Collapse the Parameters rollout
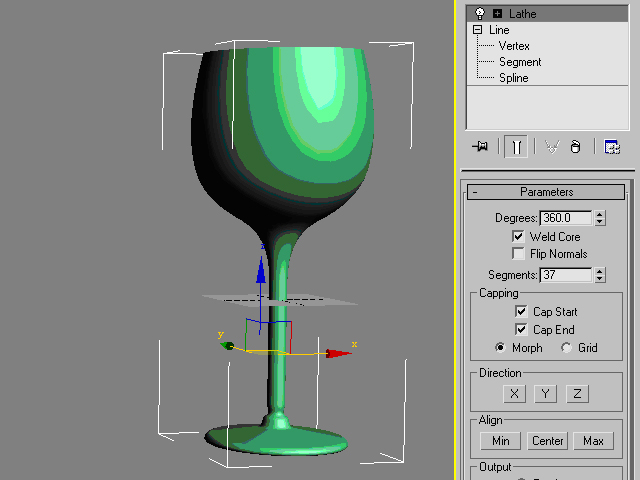Image resolution: width=640 pixels, height=480 pixels. point(475,192)
